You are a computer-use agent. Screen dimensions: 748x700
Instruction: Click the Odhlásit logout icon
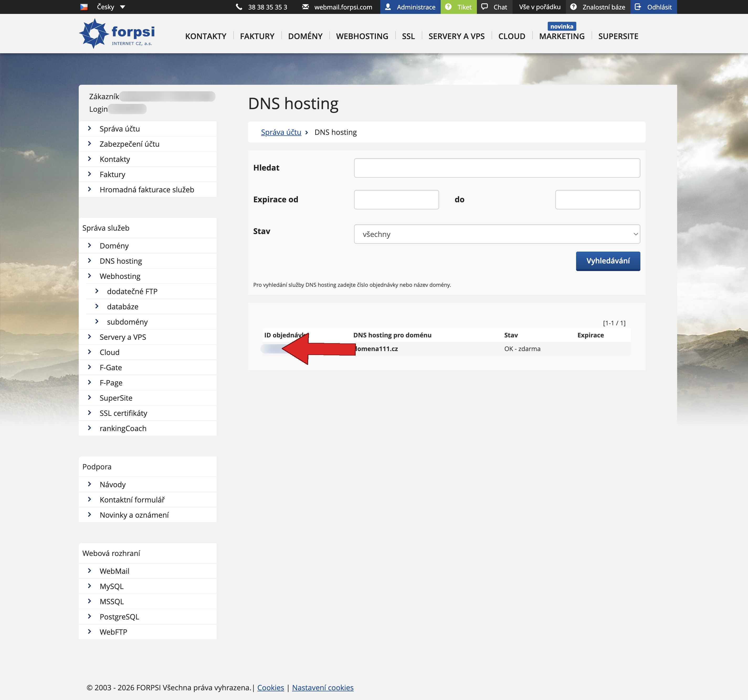(x=639, y=7)
